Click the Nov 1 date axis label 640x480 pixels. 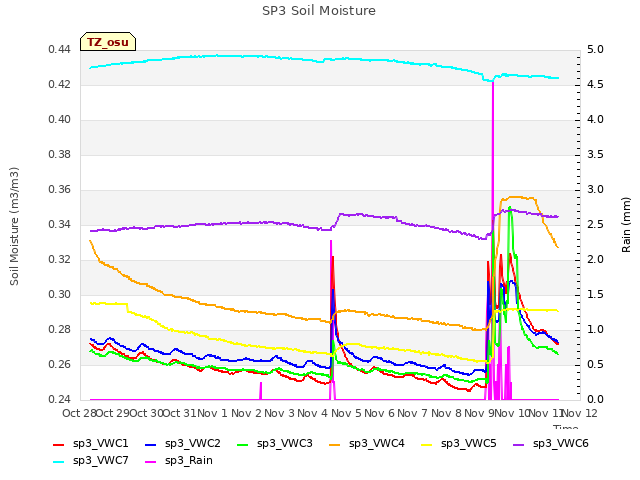(x=212, y=414)
